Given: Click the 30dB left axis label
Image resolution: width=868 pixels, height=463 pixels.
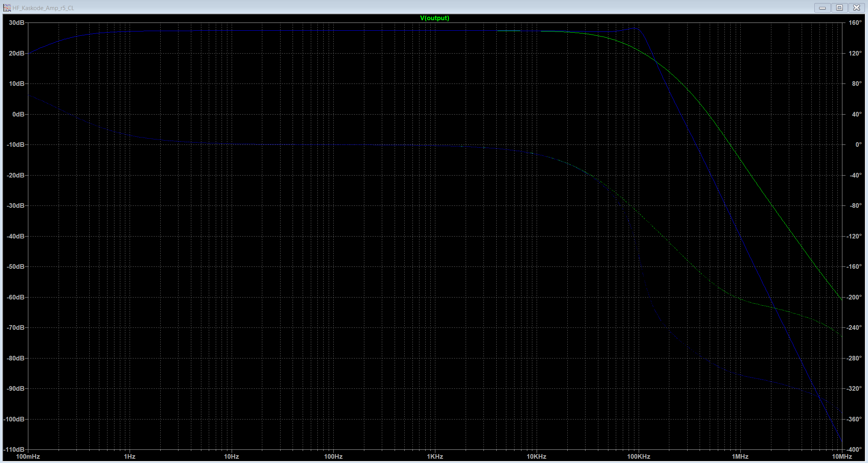Looking at the screenshot, I should 16,23.
